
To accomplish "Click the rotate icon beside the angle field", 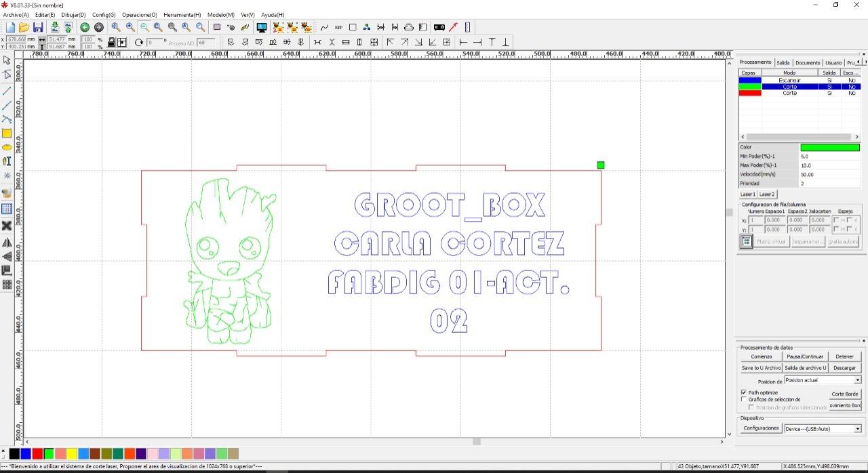I will [139, 42].
